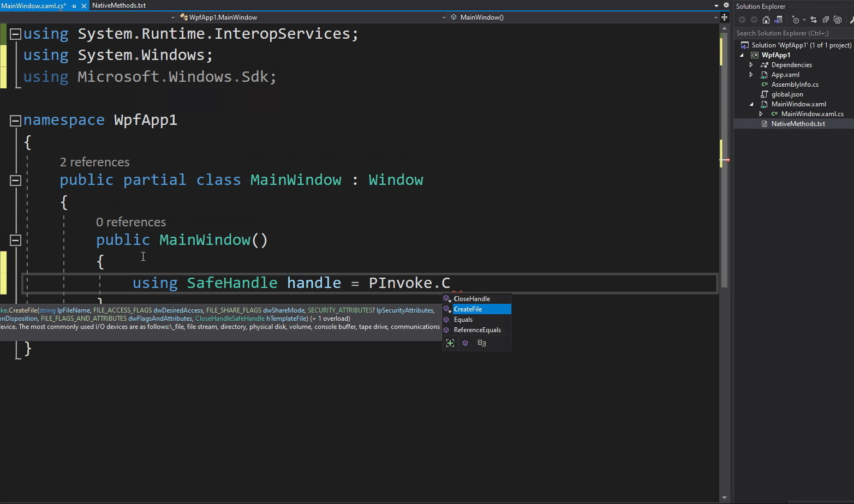
Task: Toggle IntelliSense show-methods-only filter
Action: click(x=465, y=343)
